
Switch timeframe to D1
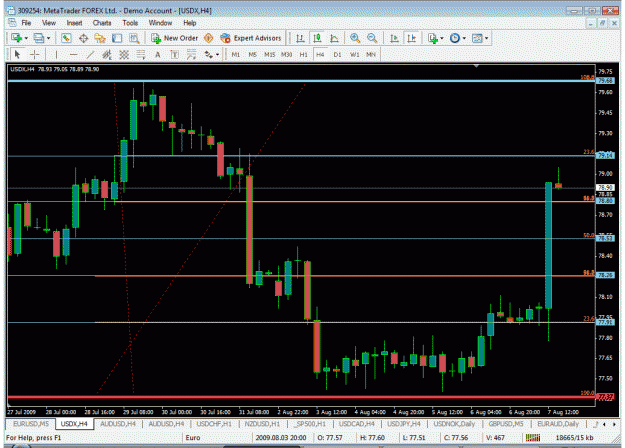(x=337, y=55)
